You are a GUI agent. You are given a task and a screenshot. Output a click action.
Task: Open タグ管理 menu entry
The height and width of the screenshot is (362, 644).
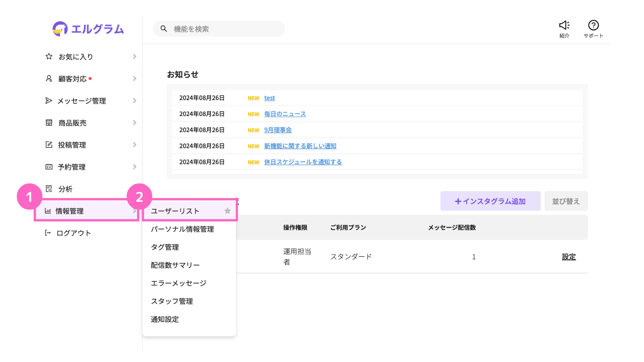pyautogui.click(x=165, y=247)
